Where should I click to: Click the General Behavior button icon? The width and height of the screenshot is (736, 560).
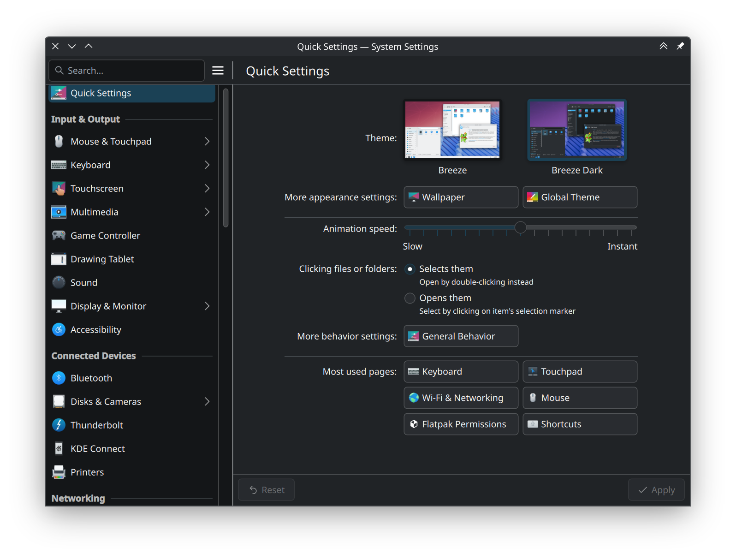click(414, 336)
